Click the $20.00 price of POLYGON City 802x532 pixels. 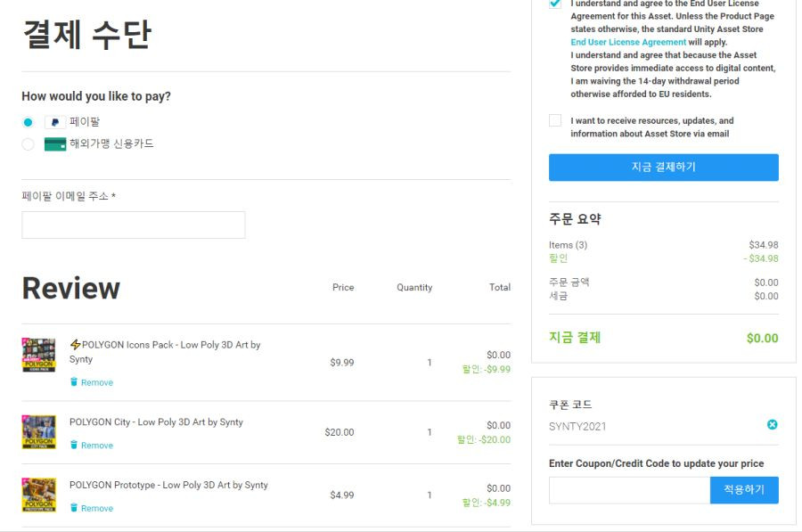tap(340, 432)
